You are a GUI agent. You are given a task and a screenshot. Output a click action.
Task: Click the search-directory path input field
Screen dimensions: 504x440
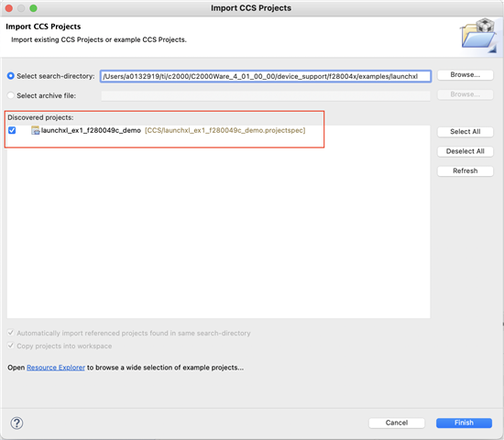pyautogui.click(x=266, y=76)
